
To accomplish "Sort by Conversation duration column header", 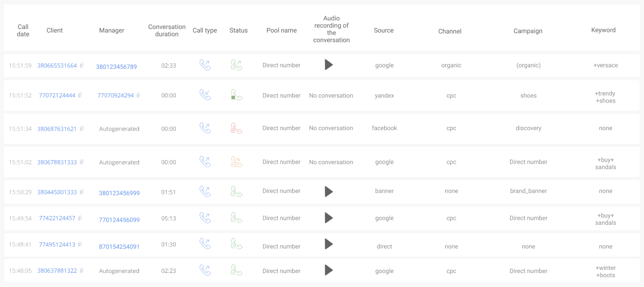I will point(167,31).
